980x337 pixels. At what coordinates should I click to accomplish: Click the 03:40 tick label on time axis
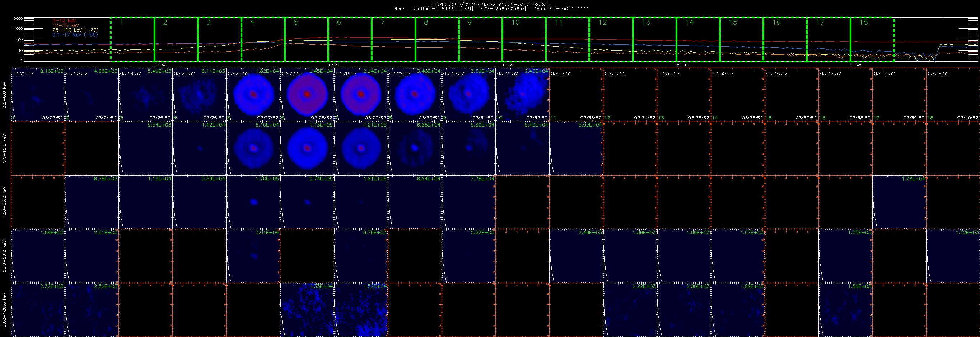click(856, 65)
